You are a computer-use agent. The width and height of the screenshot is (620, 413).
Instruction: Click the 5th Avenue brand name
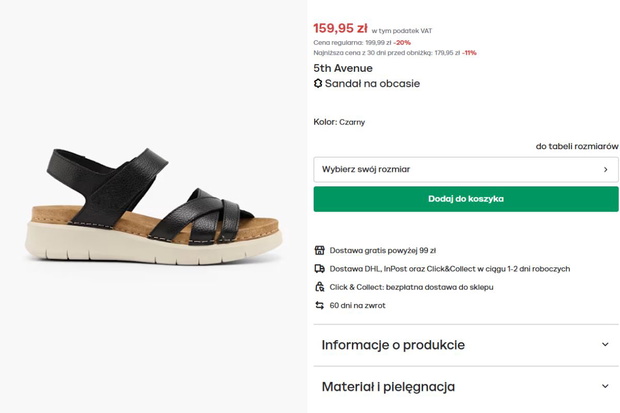(343, 68)
